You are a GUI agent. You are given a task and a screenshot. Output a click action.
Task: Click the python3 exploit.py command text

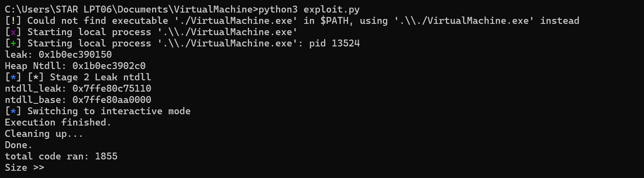(309, 10)
